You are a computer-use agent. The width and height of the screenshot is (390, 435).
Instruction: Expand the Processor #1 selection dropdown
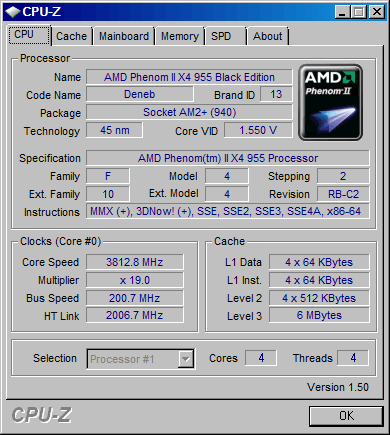coord(141,359)
